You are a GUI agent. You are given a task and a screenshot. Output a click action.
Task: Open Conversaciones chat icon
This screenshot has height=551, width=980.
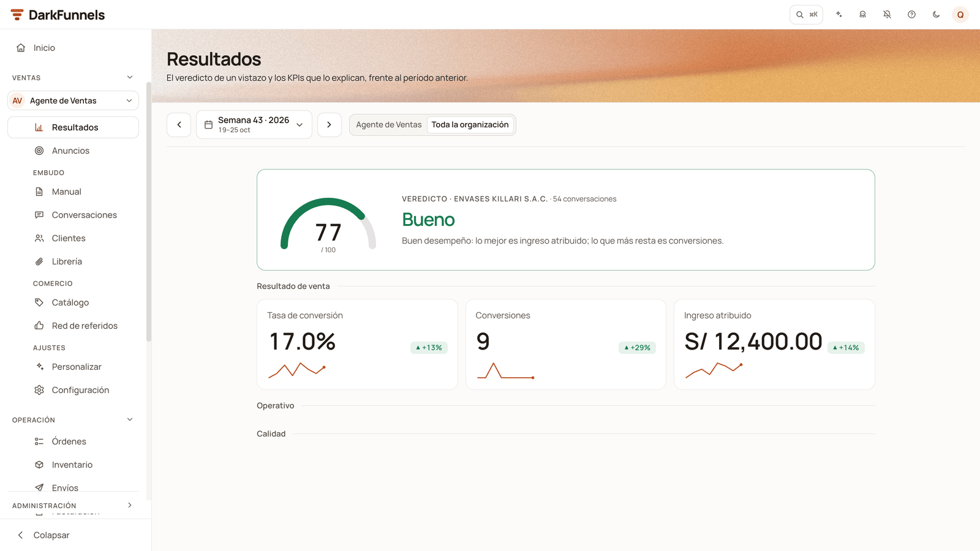pyautogui.click(x=39, y=215)
